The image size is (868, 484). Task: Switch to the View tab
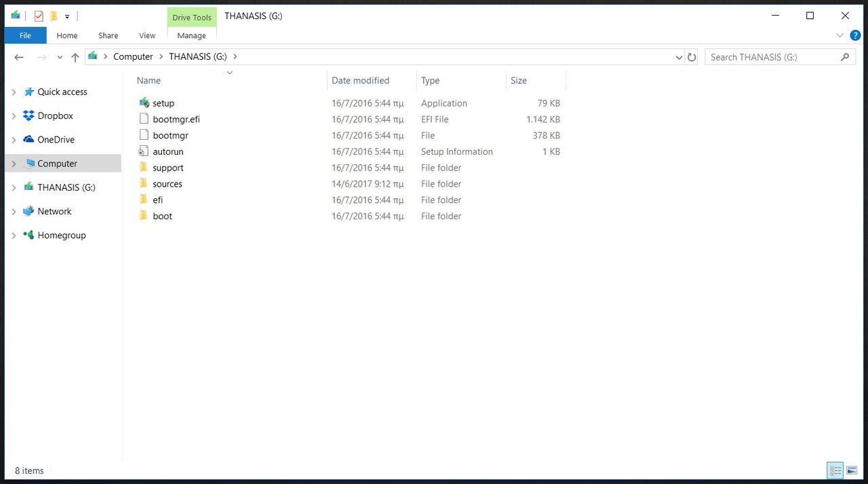pyautogui.click(x=147, y=35)
